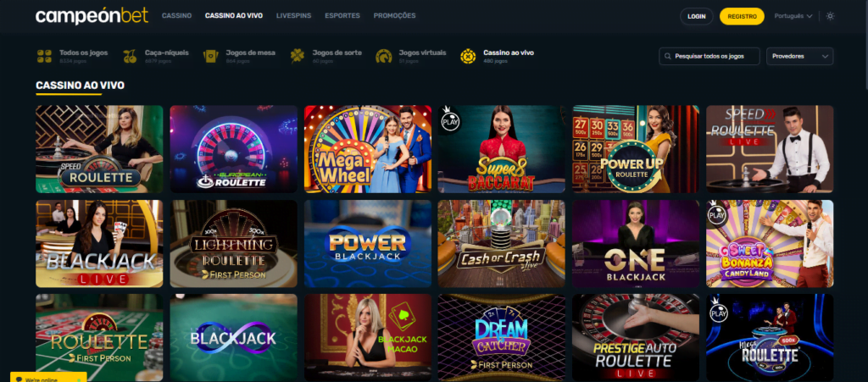Screen dimensions: 868x382
Task: Open the Mega Wheel game thumbnail
Action: pyautogui.click(x=368, y=149)
